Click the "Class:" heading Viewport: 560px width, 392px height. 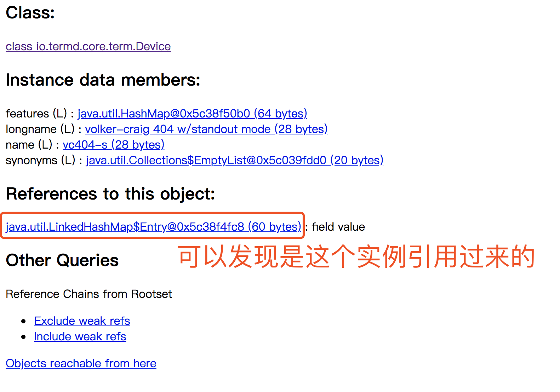tap(30, 13)
